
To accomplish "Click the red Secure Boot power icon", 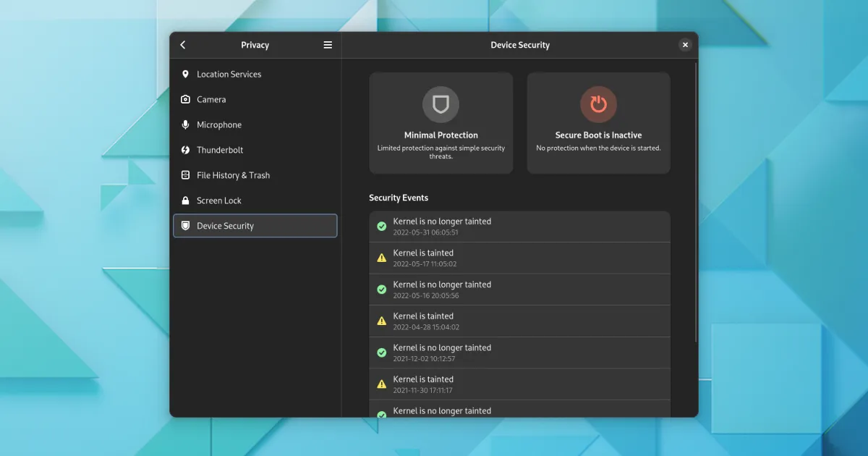I will (x=598, y=105).
